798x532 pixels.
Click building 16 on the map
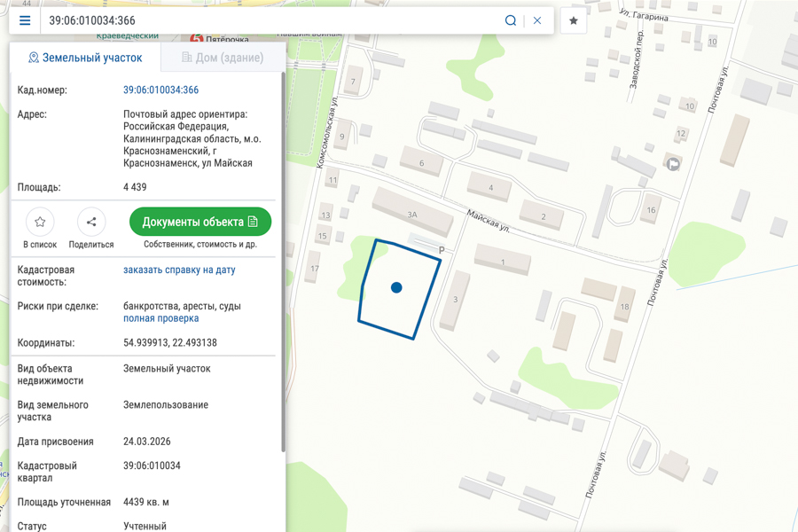pos(651,208)
